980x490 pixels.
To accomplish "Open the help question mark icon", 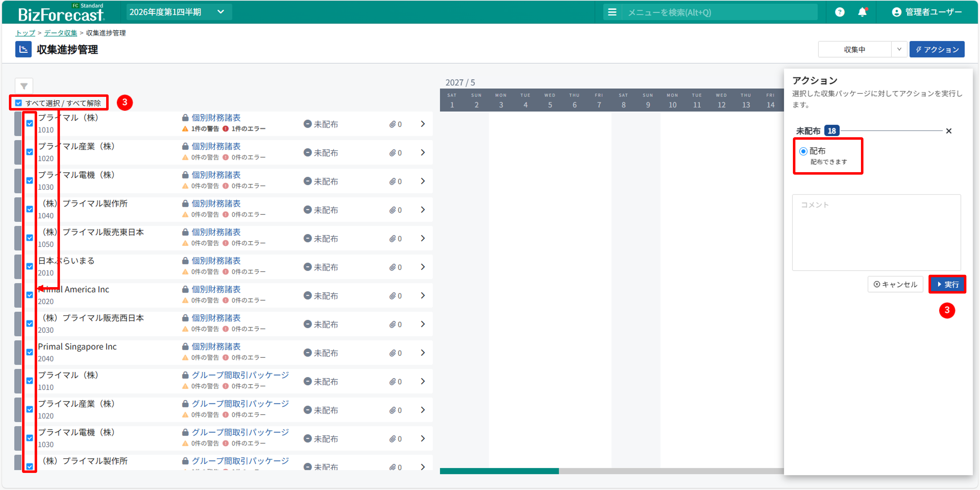I will click(839, 12).
